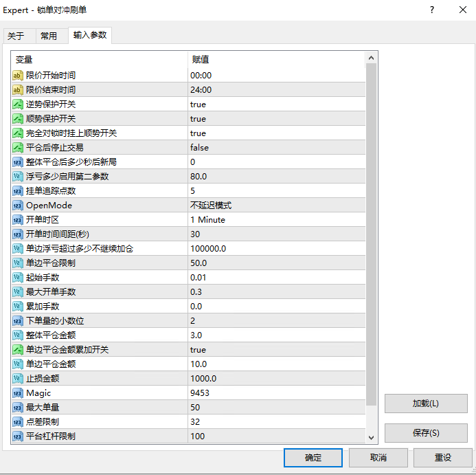Viewport: 476px width, 475px height.
Task: Click the icon beside Magic parameter
Action: [x=18, y=393]
